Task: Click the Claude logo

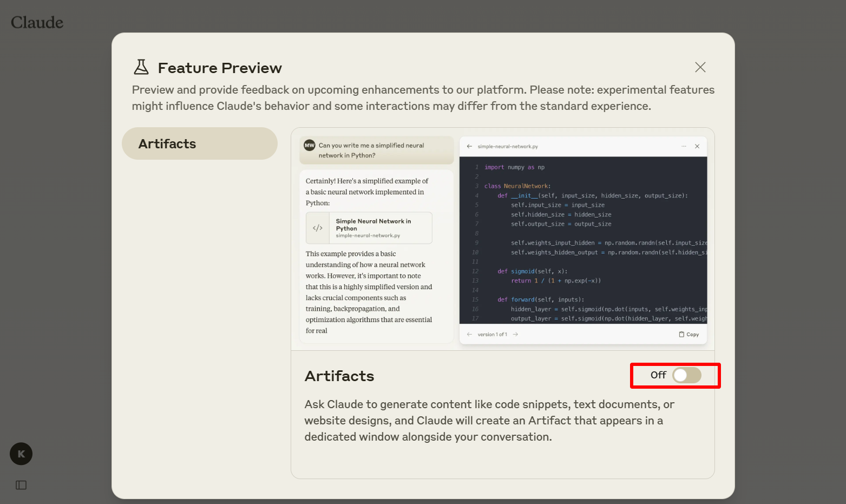Action: tap(37, 22)
